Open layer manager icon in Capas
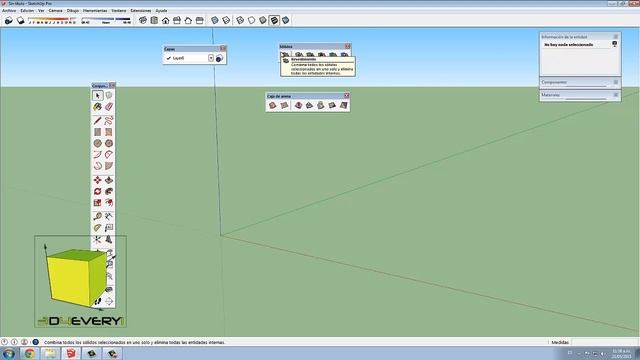640x360 pixels. click(219, 59)
